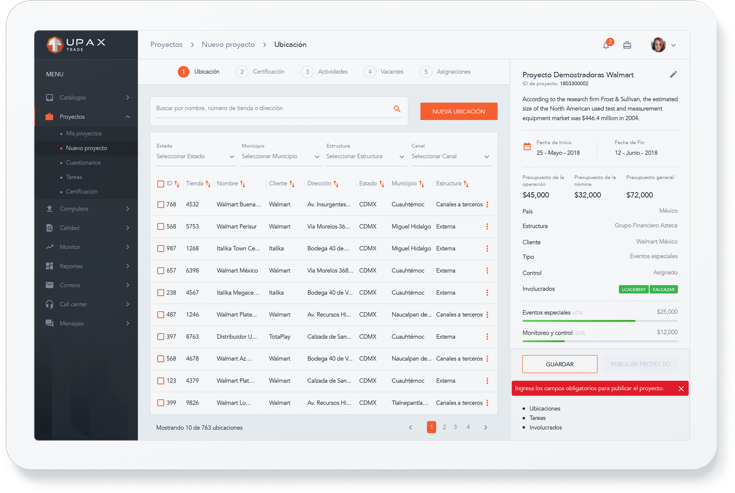Click the Compulsos upload sidebar icon
Image resolution: width=735 pixels, height=493 pixels.
tap(50, 209)
